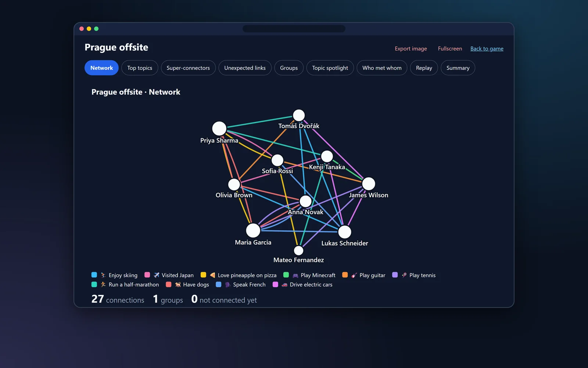Click the tennis racket icon
The width and height of the screenshot is (588, 368).
[404, 275]
